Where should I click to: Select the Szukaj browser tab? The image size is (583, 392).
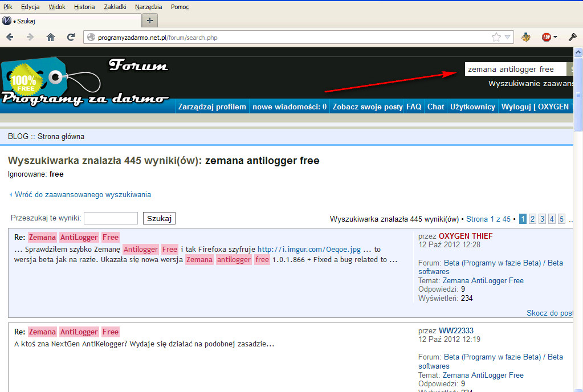(x=71, y=21)
